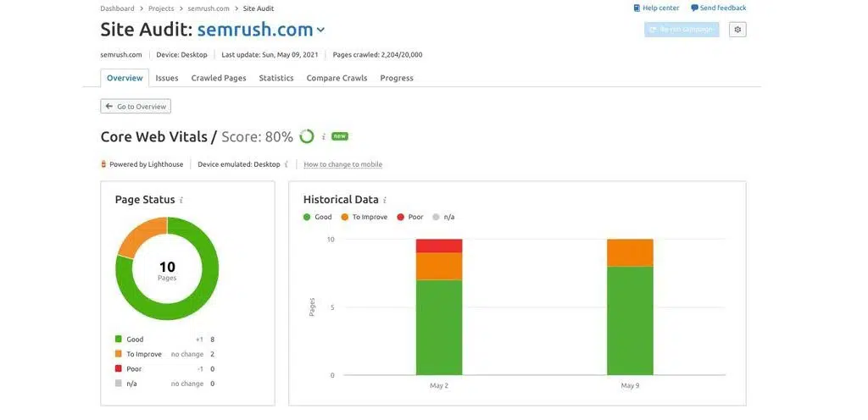Click 'Device: Desktop' text under title
The width and height of the screenshot is (868, 420).
coord(181,55)
